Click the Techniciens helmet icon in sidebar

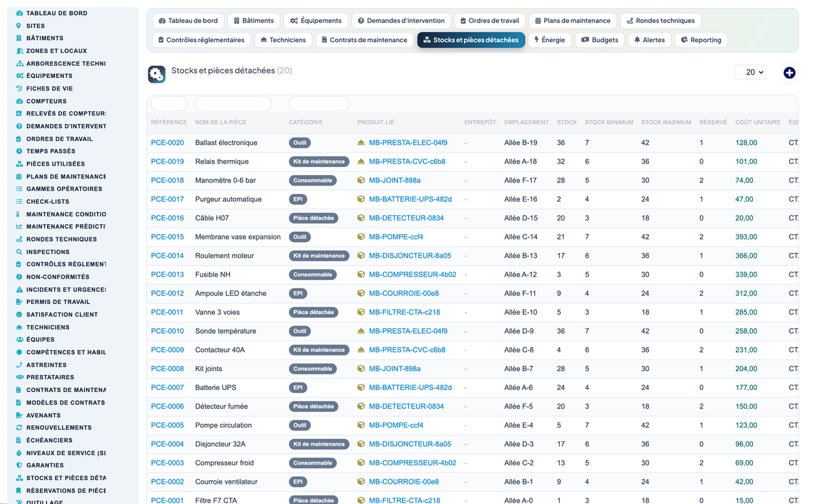tap(19, 327)
